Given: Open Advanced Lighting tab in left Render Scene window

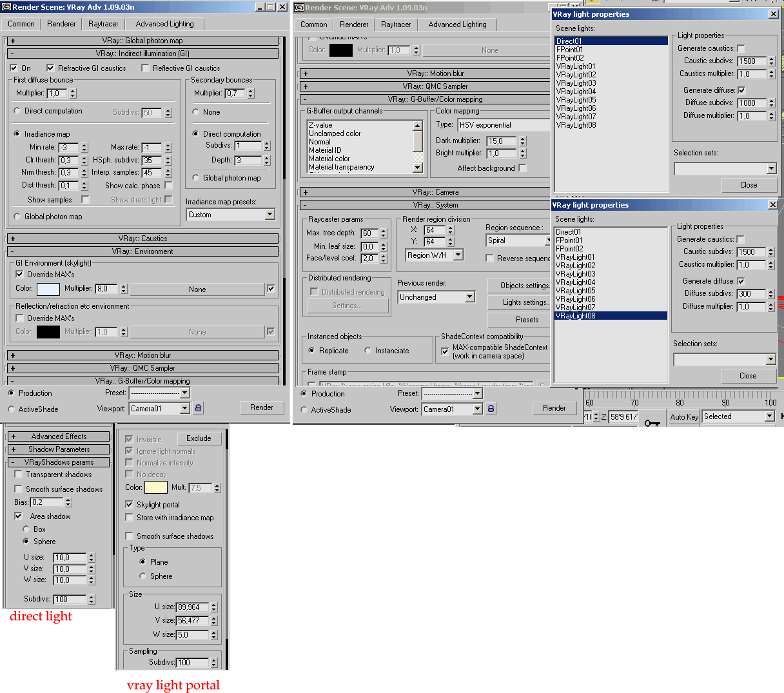Looking at the screenshot, I should (x=164, y=24).
